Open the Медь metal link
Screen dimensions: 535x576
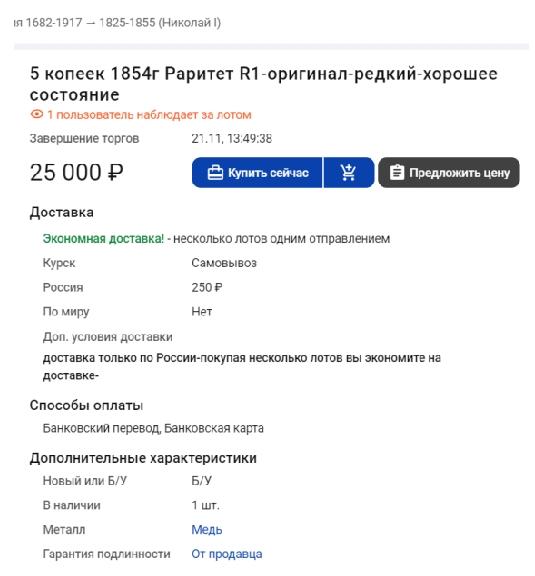tap(207, 530)
